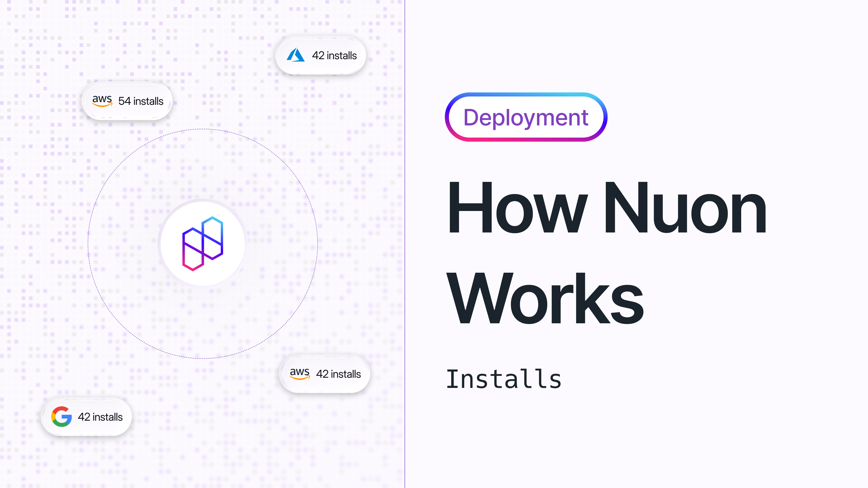868x488 pixels.
Task: Click the vertical purple divider line
Action: (405, 244)
